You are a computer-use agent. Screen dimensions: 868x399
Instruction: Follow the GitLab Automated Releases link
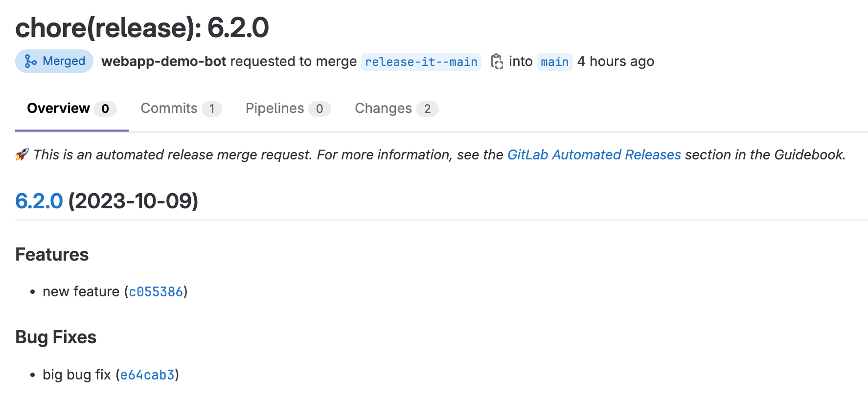(594, 155)
